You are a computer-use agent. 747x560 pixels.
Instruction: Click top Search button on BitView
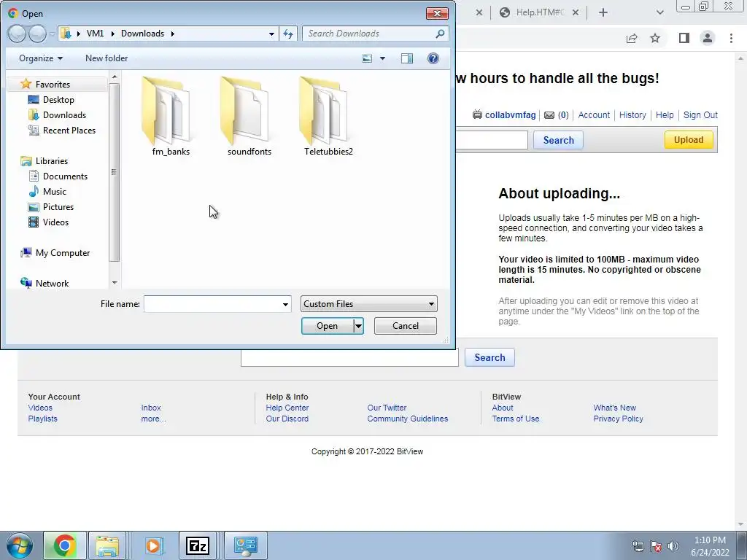click(x=558, y=140)
